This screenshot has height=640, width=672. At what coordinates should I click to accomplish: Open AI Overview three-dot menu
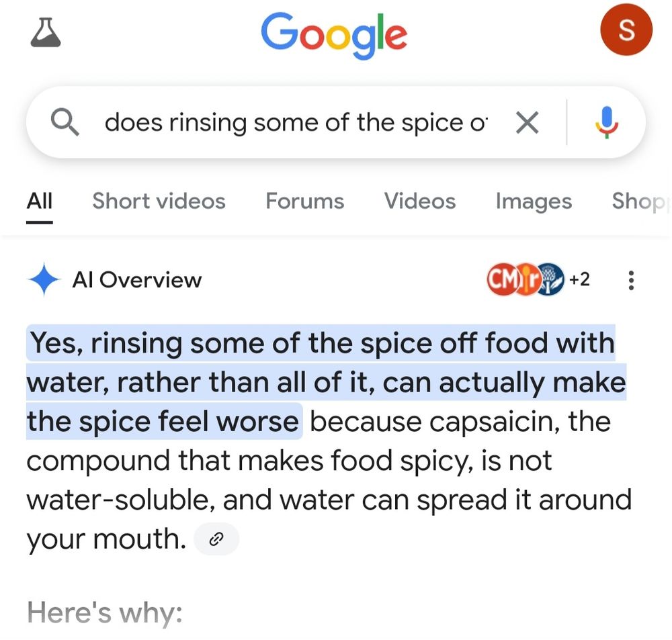630,279
